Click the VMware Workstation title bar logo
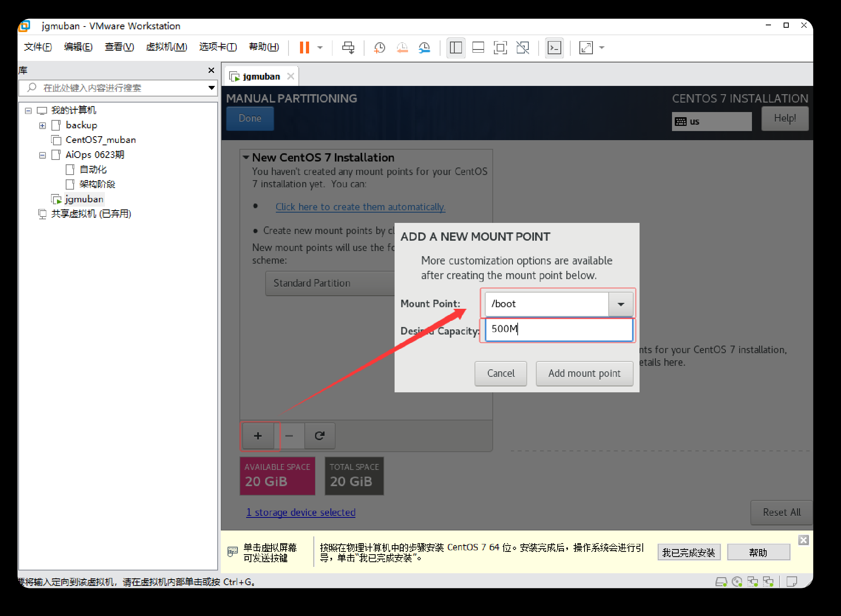841x616 pixels. coord(25,26)
